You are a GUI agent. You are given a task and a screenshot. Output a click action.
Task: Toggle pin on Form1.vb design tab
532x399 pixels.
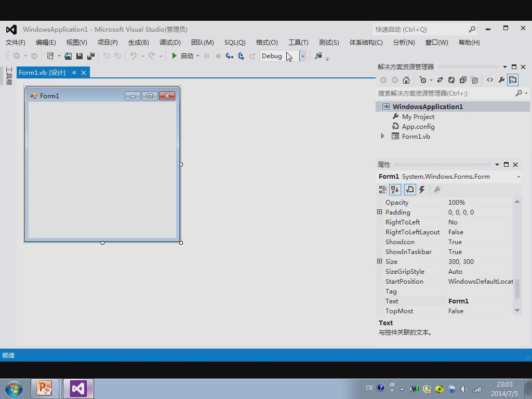[74, 73]
